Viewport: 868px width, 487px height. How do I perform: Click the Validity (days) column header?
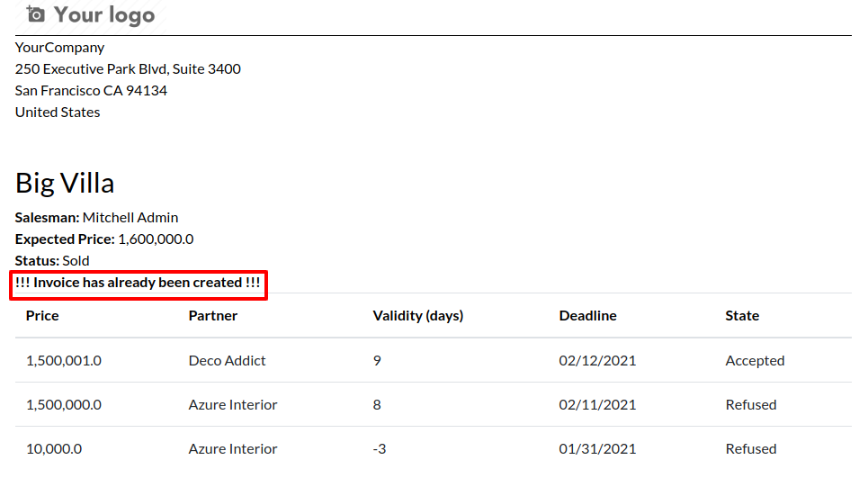(x=418, y=315)
